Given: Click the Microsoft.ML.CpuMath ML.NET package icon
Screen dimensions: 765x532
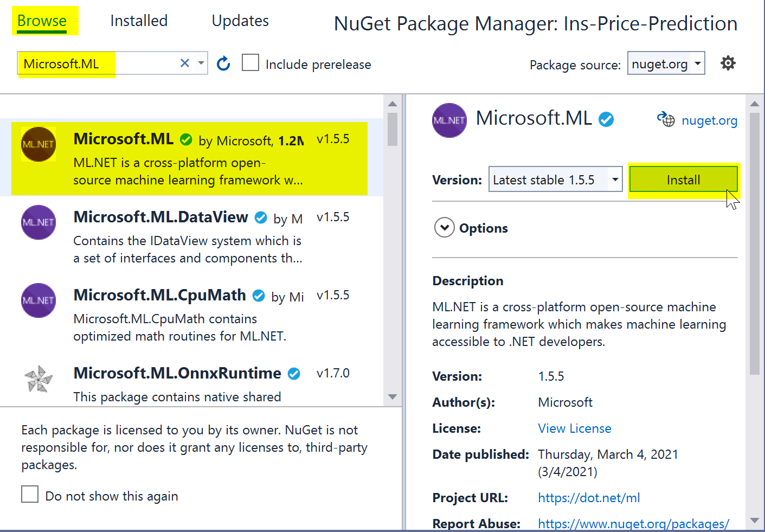Looking at the screenshot, I should [x=38, y=300].
